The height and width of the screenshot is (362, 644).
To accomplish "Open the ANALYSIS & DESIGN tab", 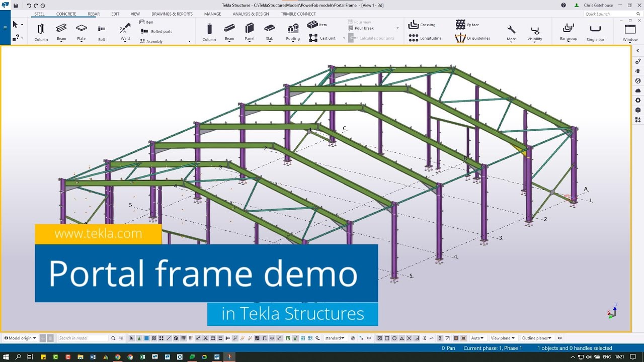I will pyautogui.click(x=251, y=14).
